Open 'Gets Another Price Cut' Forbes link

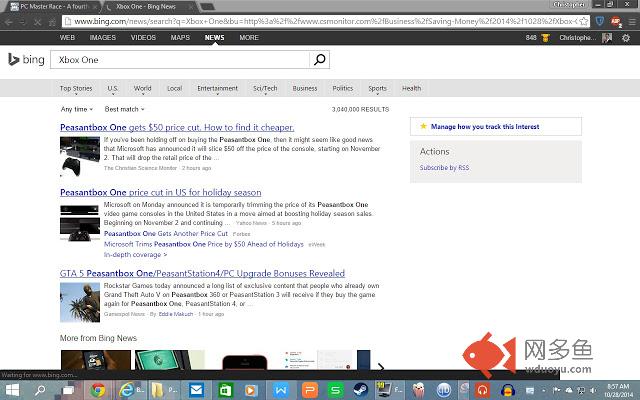coord(166,233)
